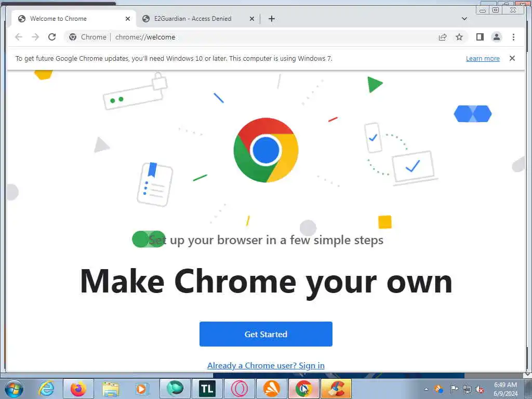This screenshot has height=399, width=532.
Task: Open the profile avatar menu
Action: point(496,37)
